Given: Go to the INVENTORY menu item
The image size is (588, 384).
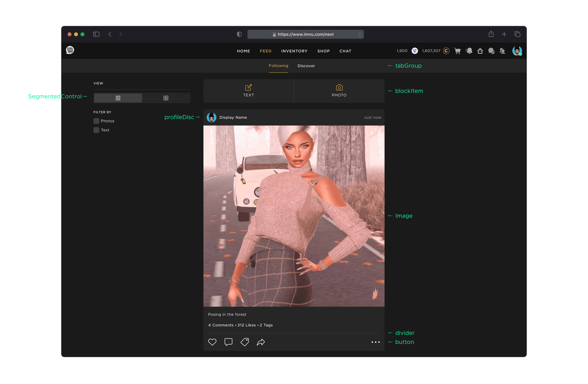Looking at the screenshot, I should point(294,51).
